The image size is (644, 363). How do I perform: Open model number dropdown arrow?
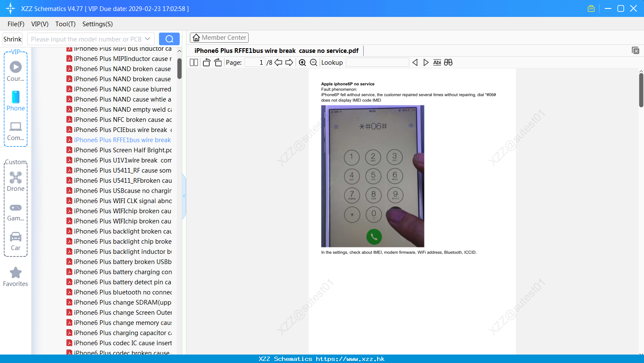pyautogui.click(x=148, y=39)
